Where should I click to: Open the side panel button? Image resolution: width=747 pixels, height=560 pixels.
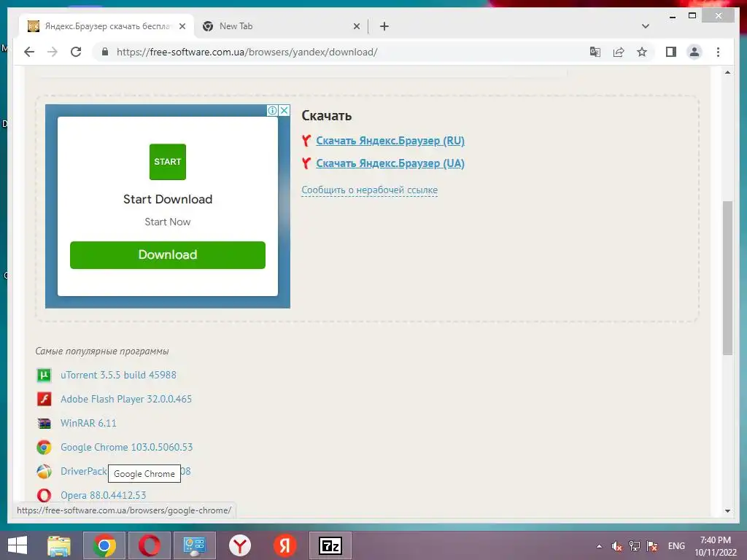coord(671,52)
